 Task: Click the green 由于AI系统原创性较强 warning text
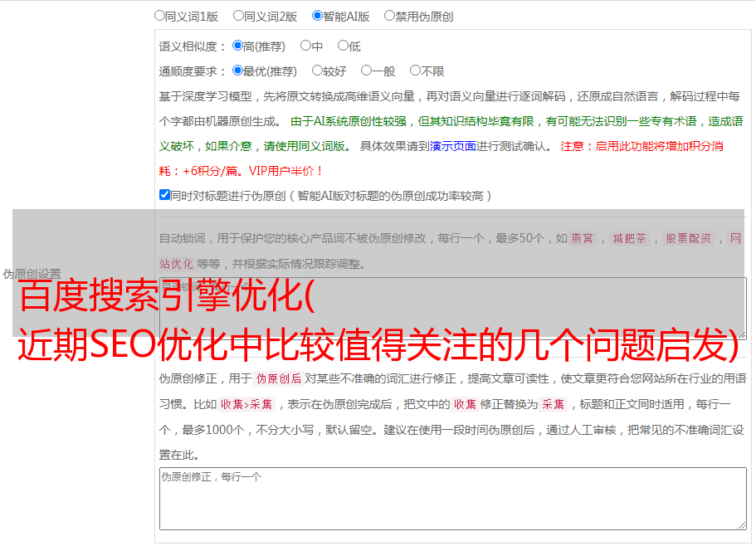pyautogui.click(x=348, y=121)
